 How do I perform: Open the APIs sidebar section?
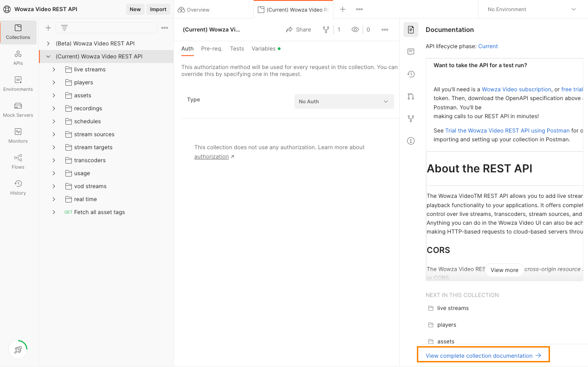(x=18, y=58)
